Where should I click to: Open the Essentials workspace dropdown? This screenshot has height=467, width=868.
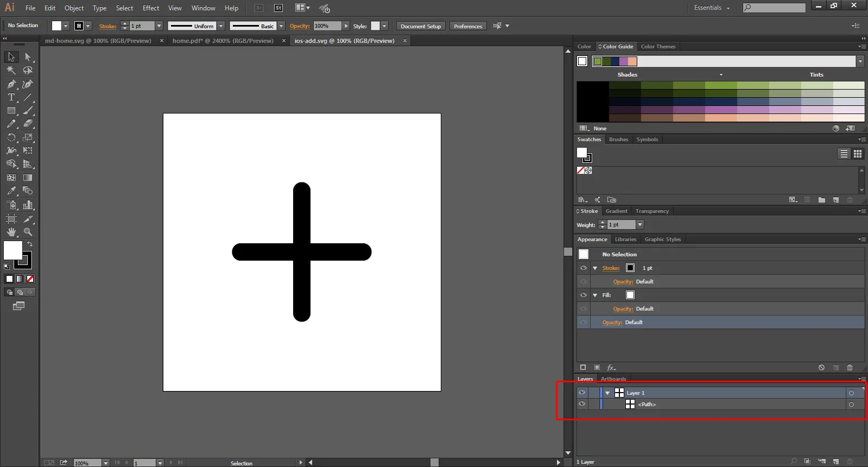(x=712, y=8)
